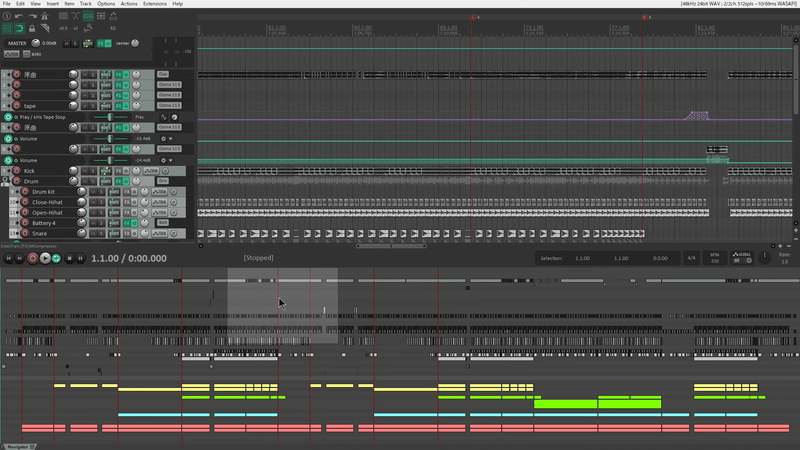Toggle the locking padlock icon
800x450 pixels.
(32, 28)
